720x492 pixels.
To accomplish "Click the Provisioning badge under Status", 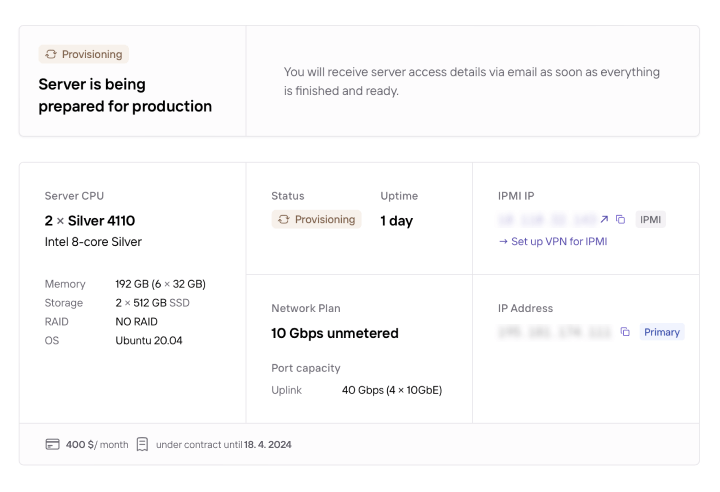I will [316, 220].
